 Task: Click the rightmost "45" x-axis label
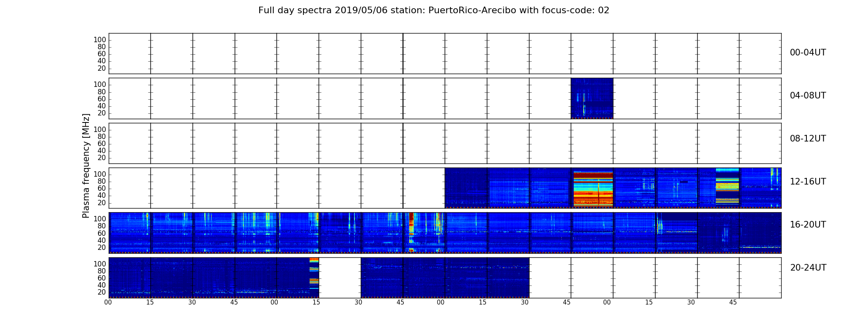pos(733,302)
